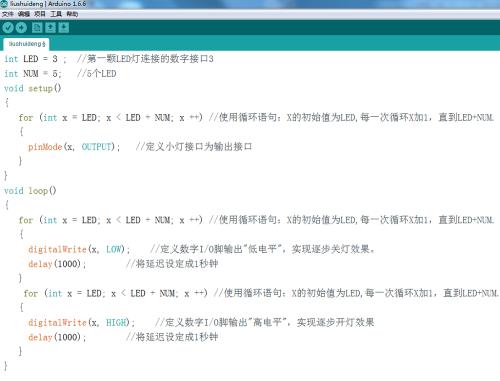Click the delay(1000) after digitalWrite LOW

pos(57,264)
